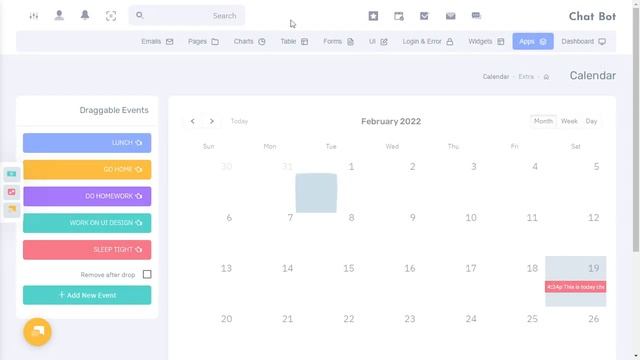
Task: Go to next month arrow
Action: click(211, 121)
